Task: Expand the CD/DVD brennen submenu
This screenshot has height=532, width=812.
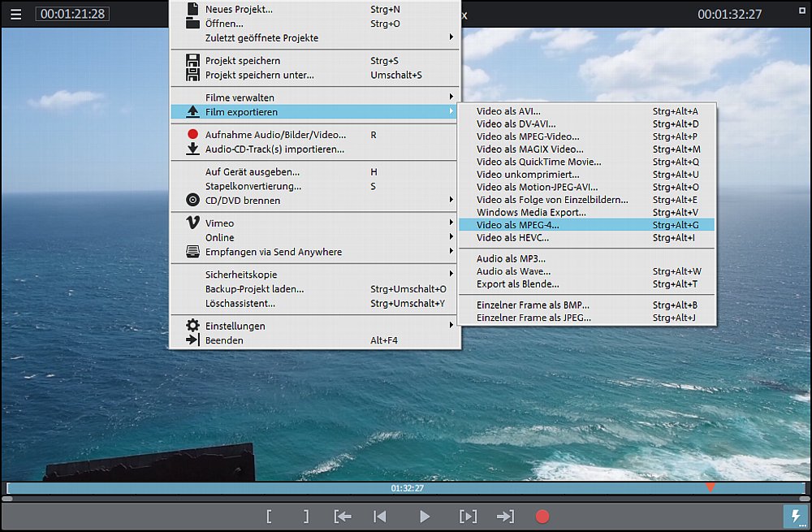Action: pos(242,201)
